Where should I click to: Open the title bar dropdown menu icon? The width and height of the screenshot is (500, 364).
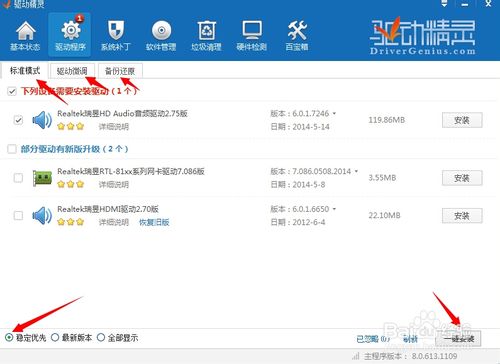pos(444,4)
